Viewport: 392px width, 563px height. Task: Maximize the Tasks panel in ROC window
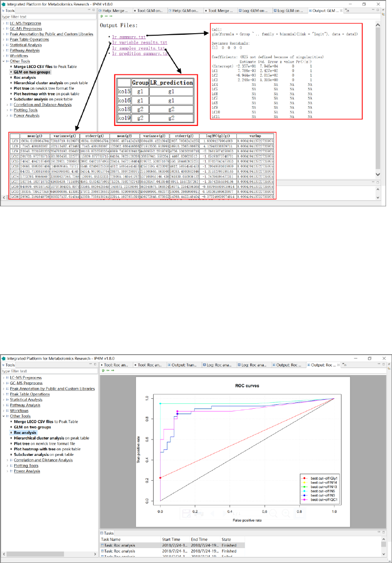(x=384, y=532)
